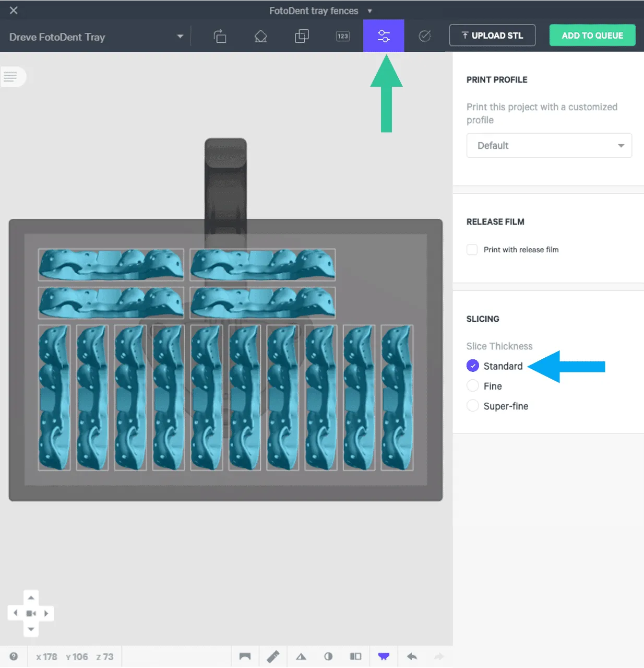Open the 123 labeling tool
The width and height of the screenshot is (644, 668).
pos(342,36)
